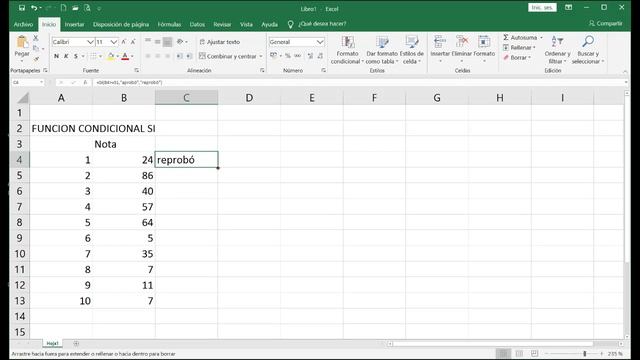640x360 pixels.
Task: Switch to Page Layout view in status bar
Action: tap(519, 353)
